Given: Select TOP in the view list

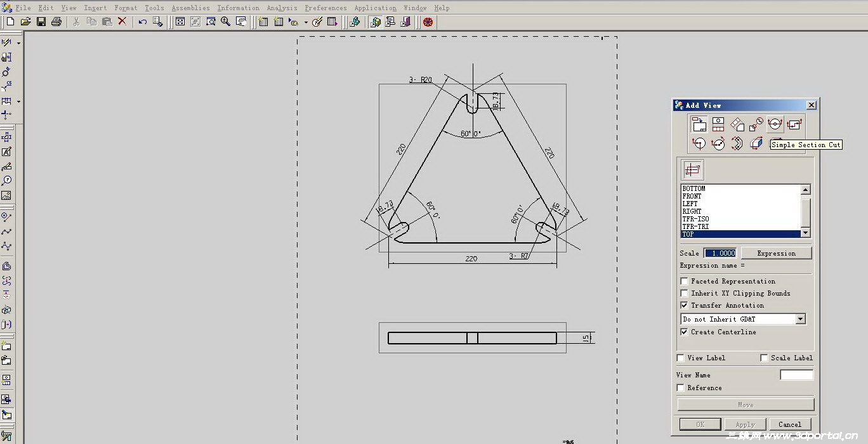Looking at the screenshot, I should pos(740,234).
